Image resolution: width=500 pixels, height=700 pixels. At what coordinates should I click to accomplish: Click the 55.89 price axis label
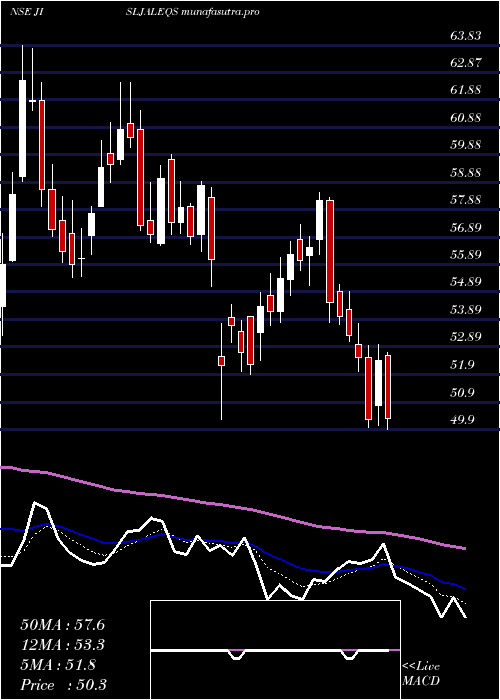click(466, 255)
